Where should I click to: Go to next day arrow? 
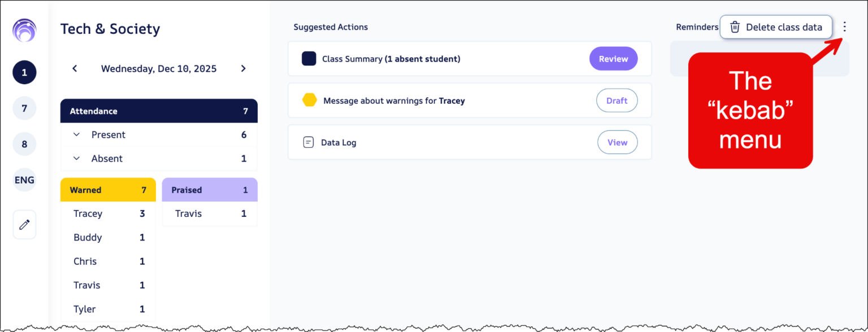pyautogui.click(x=243, y=69)
